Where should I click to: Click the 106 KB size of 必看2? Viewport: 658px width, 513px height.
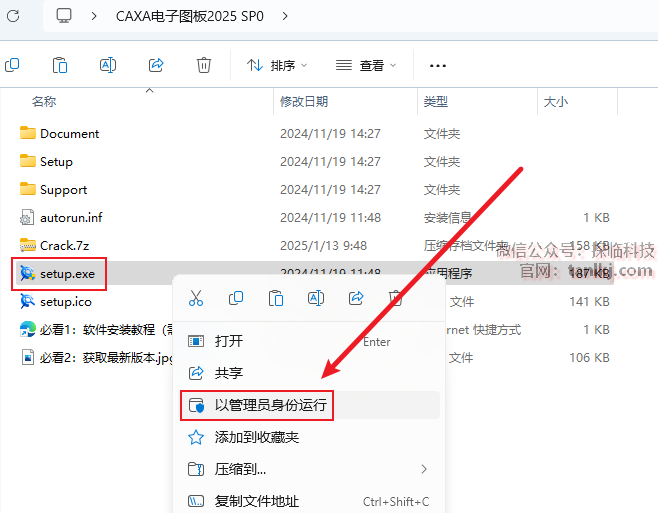[x=589, y=358]
